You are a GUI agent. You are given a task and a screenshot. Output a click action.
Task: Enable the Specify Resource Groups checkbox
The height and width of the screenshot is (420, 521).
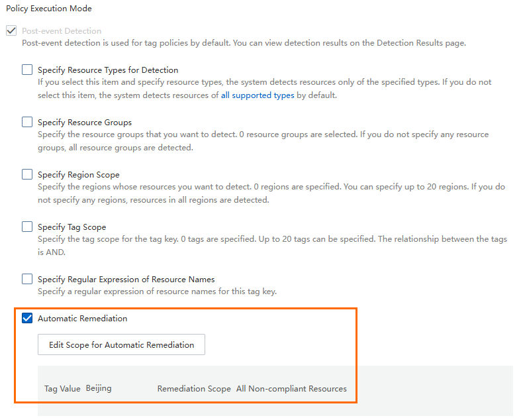(x=27, y=122)
